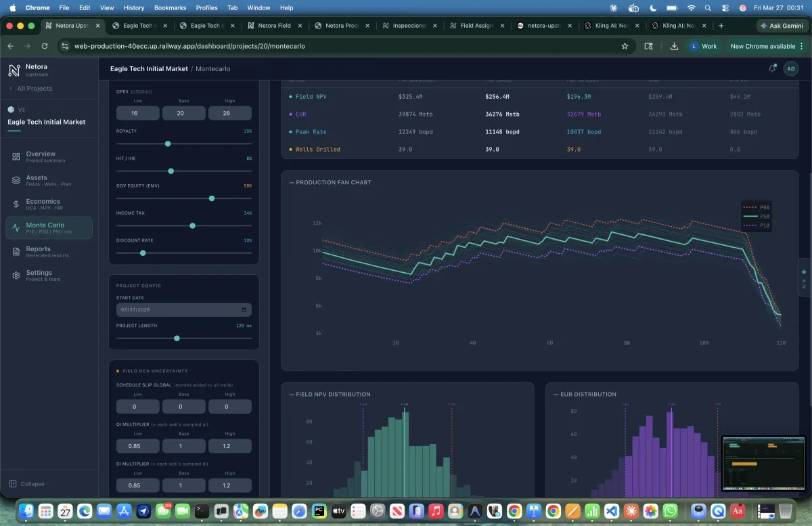Click the notification bell icon

[x=773, y=68]
